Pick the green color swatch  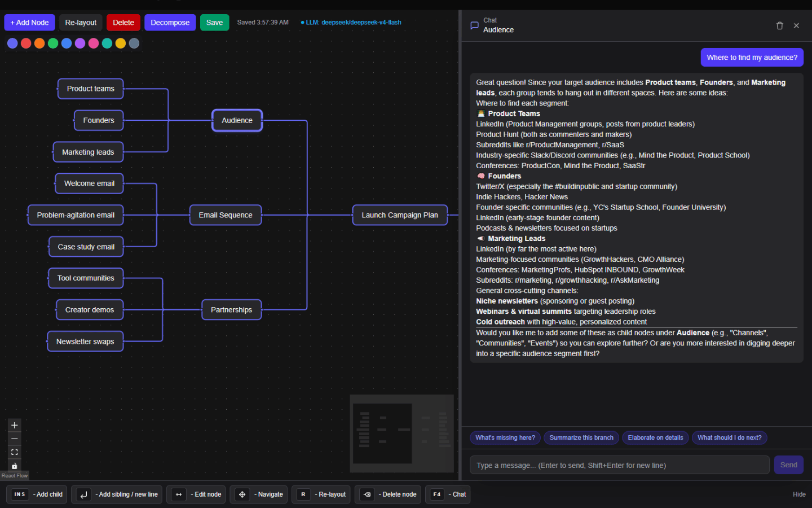pyautogui.click(x=53, y=43)
